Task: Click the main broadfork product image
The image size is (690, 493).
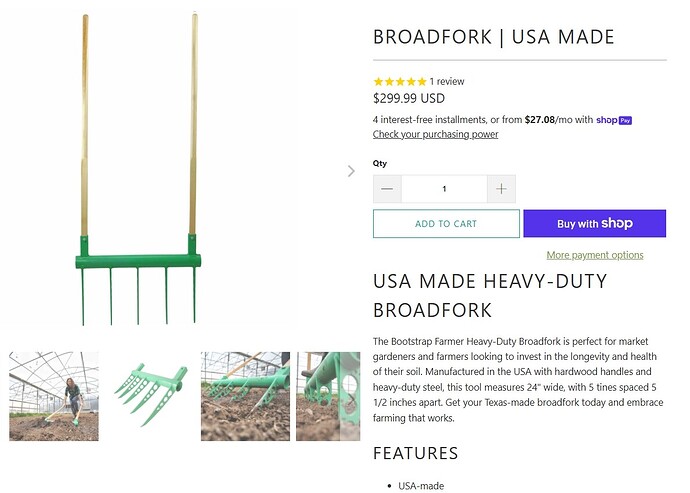Action: pos(138,171)
